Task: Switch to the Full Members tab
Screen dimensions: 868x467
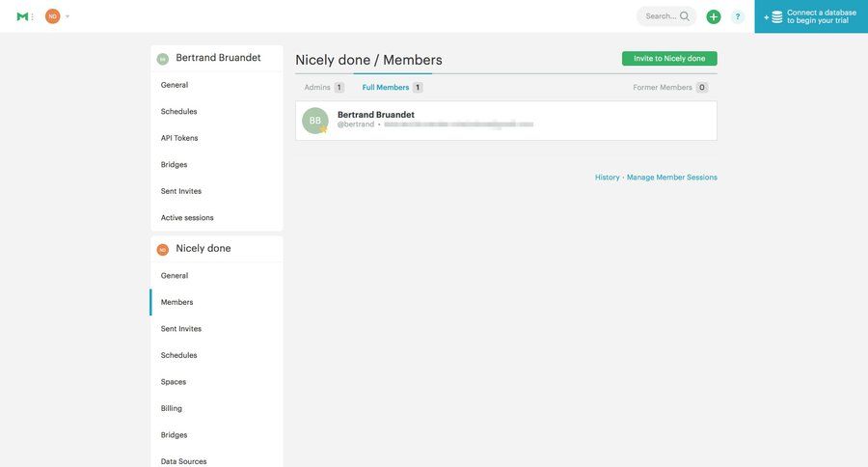Action: tap(386, 88)
